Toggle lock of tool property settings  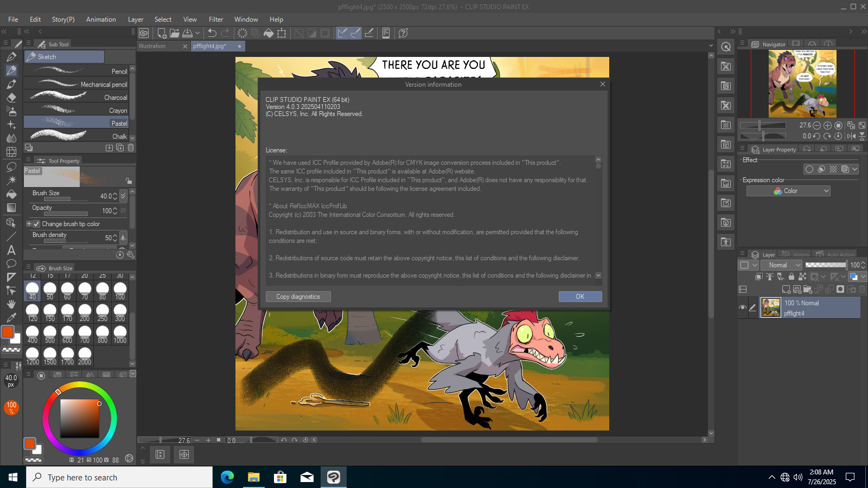tap(129, 181)
